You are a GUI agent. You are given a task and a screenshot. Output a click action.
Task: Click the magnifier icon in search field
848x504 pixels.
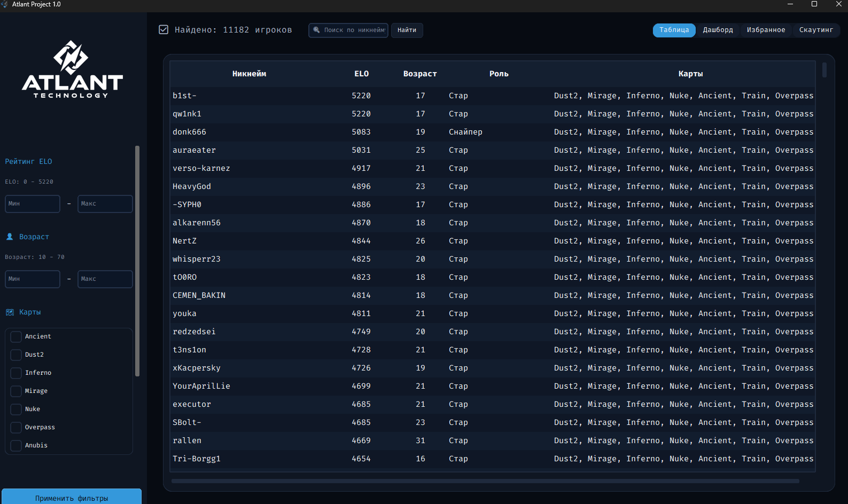pos(316,30)
